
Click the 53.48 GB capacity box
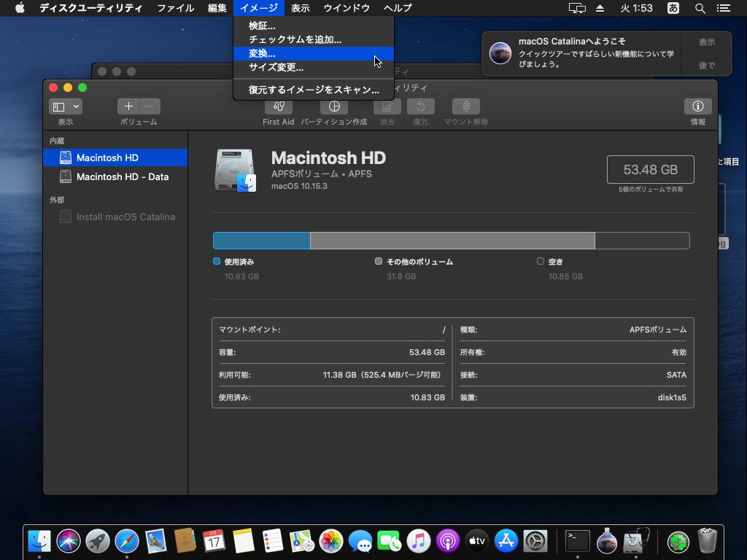pyautogui.click(x=650, y=169)
